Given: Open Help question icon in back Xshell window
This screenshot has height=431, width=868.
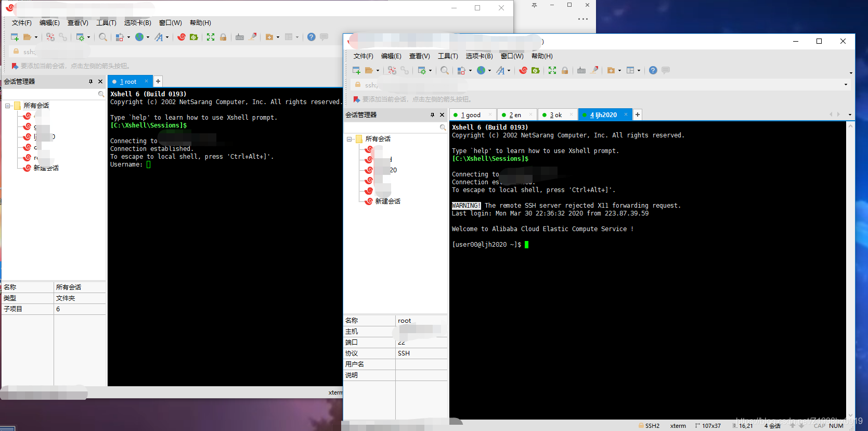Looking at the screenshot, I should (312, 37).
